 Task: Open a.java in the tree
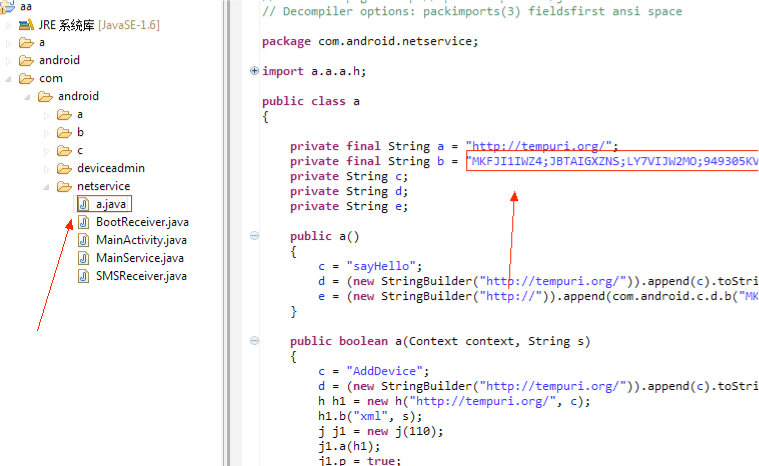(x=111, y=204)
